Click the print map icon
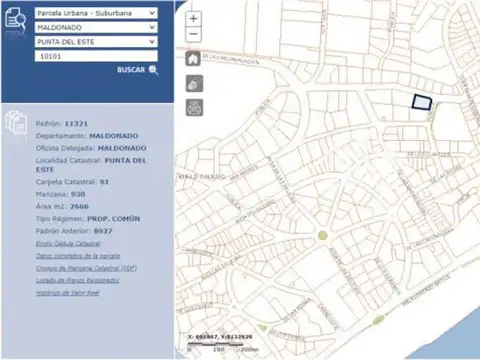This screenshot has width=480, height=360. 194,108
